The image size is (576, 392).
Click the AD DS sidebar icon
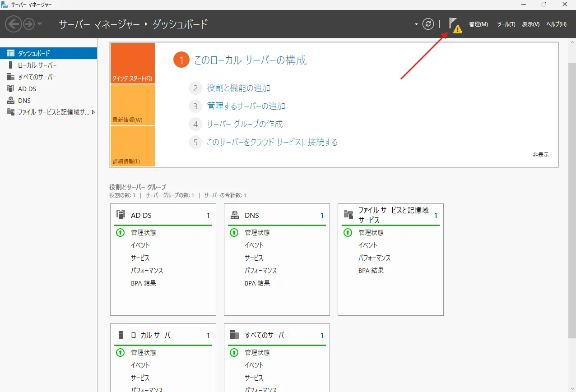click(x=11, y=89)
